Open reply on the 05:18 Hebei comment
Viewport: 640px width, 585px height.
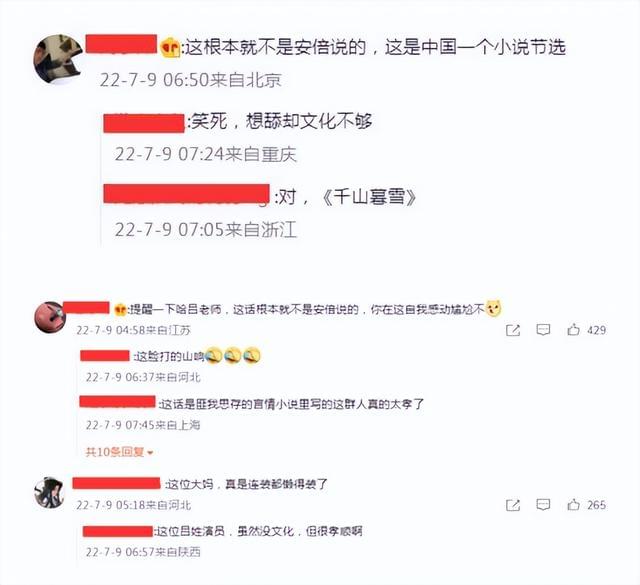543,505
